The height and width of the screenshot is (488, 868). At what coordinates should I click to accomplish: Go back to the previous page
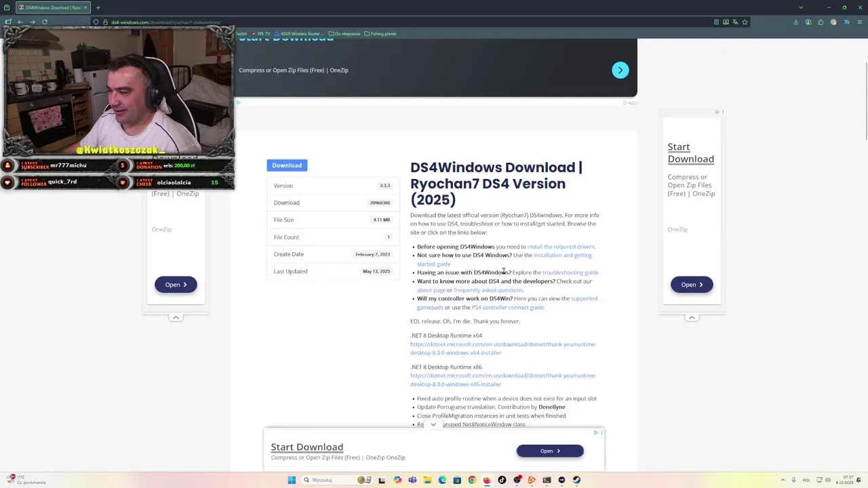(20, 22)
